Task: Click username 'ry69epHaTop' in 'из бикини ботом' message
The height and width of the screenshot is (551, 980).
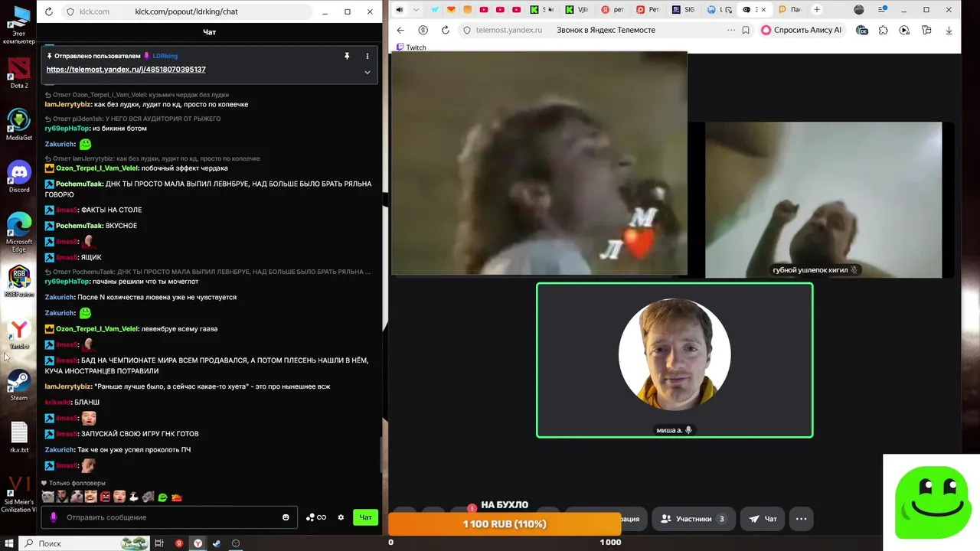Action: click(x=67, y=129)
